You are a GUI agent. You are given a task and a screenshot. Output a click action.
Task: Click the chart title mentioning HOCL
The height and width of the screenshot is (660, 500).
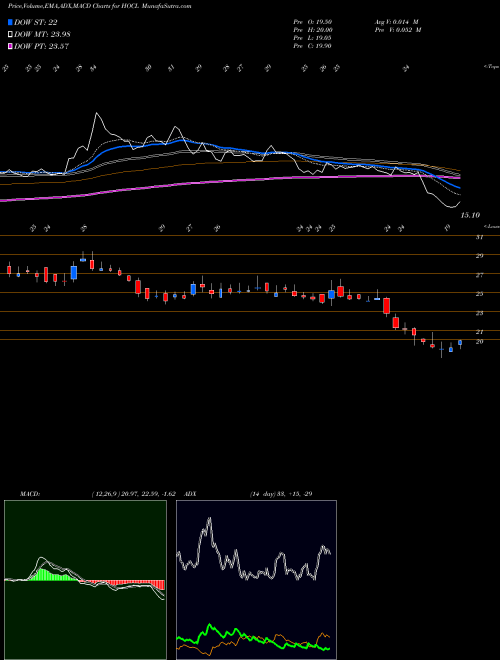[100, 7]
